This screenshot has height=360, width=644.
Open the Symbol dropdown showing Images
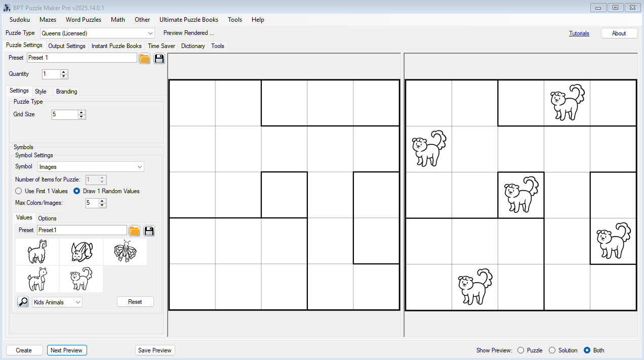pos(140,167)
